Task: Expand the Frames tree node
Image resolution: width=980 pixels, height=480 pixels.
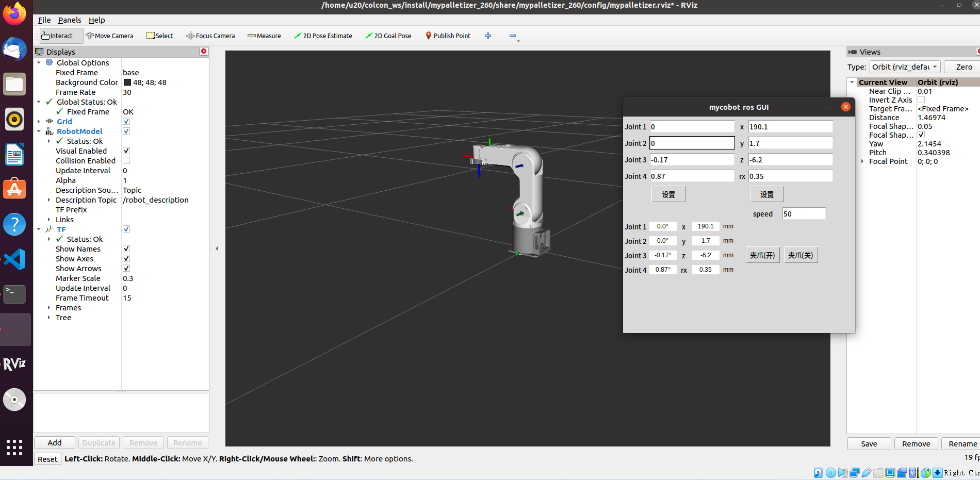Action: tap(49, 308)
